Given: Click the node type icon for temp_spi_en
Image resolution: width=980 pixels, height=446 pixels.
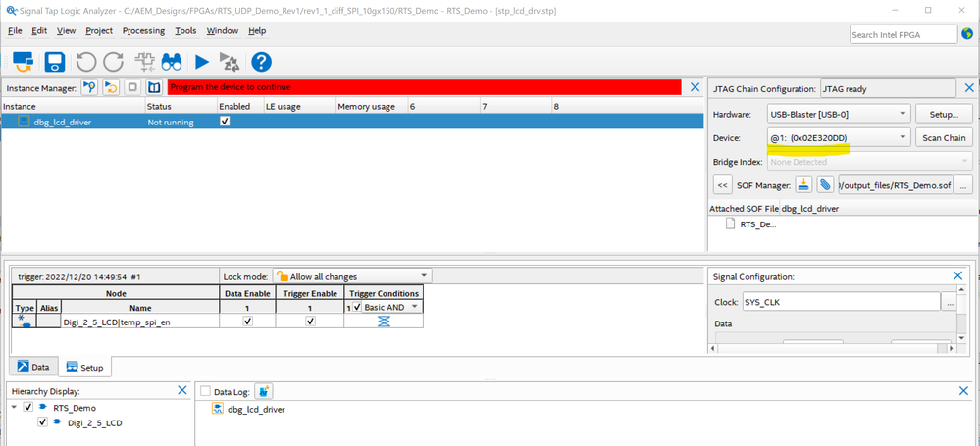Looking at the screenshot, I should click(x=25, y=322).
